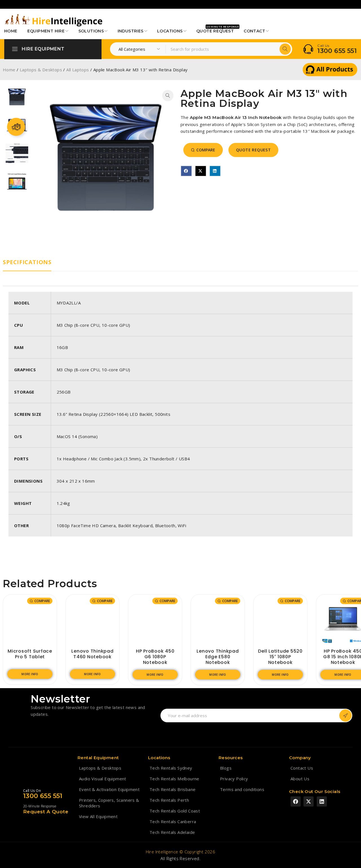Open the All Categories dropdown
The width and height of the screenshot is (361, 868).
pos(138,49)
